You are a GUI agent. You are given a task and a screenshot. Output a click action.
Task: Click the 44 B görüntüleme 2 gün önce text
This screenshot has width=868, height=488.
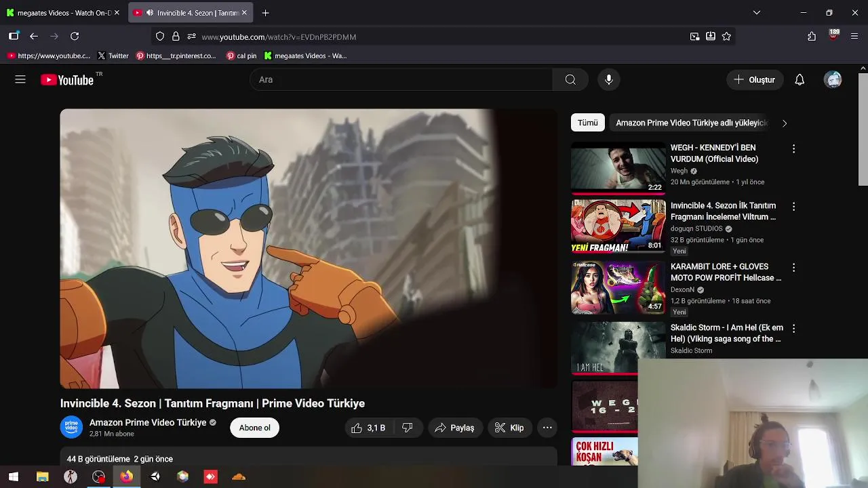[120, 459]
